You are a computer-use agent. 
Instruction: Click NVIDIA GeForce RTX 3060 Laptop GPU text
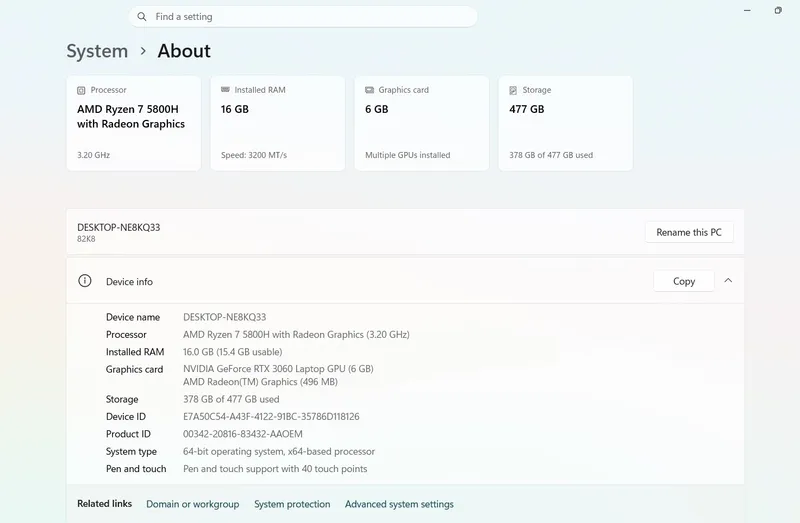[x=278, y=369]
